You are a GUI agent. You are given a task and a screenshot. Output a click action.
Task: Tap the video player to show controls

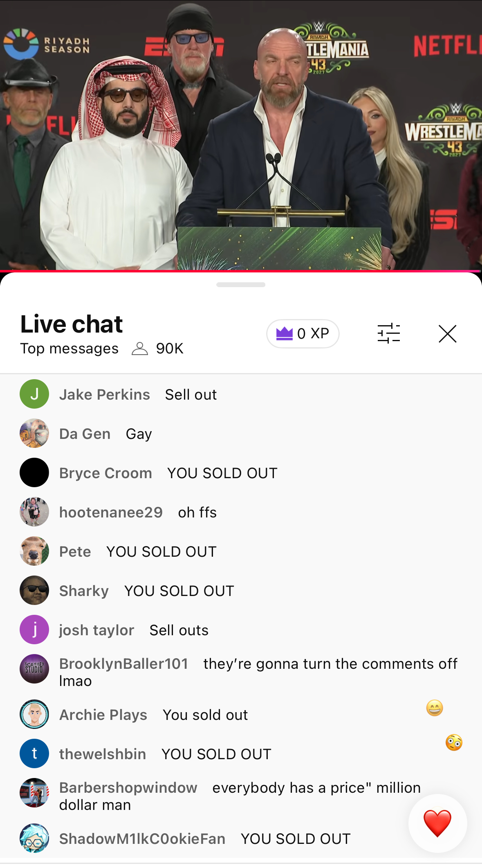tap(241, 135)
